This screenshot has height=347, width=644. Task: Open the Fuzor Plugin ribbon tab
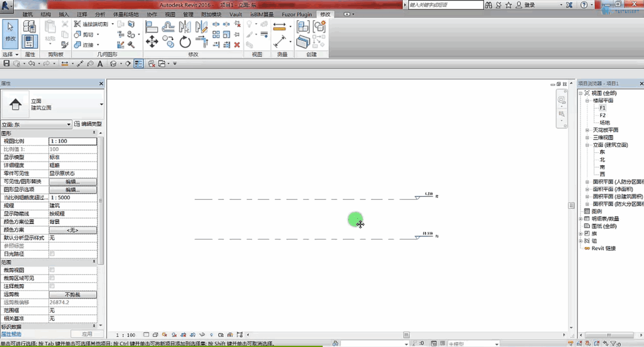point(297,14)
